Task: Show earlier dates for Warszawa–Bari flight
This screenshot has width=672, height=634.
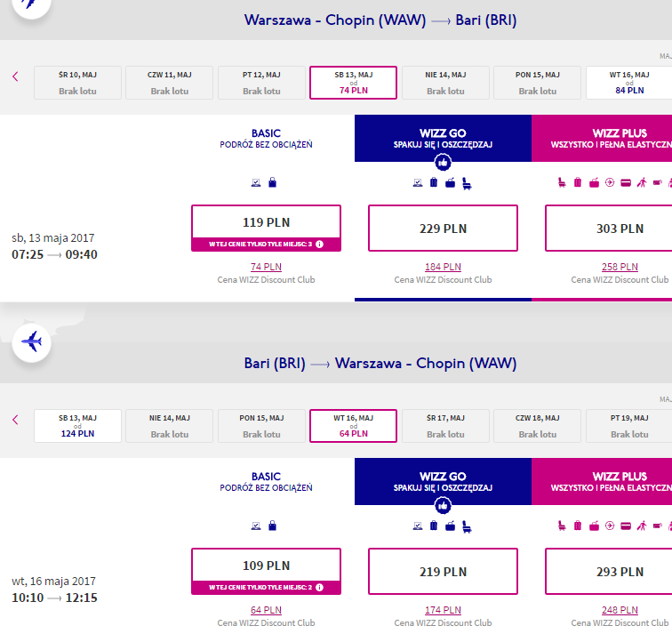Action: 15,76
